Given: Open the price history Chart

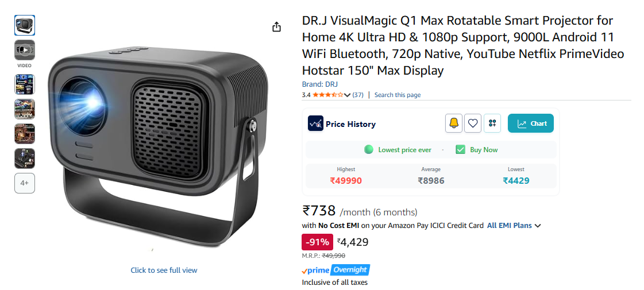Looking at the screenshot, I should [x=531, y=123].
